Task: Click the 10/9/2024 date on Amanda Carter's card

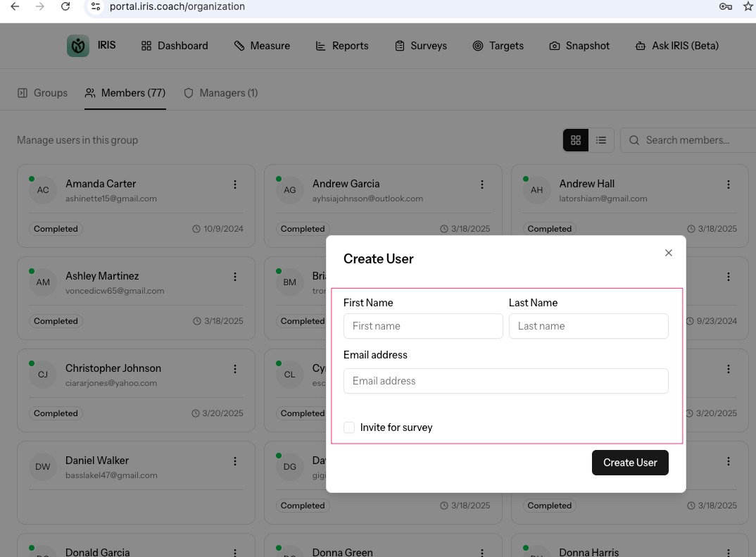Action: coord(218,229)
